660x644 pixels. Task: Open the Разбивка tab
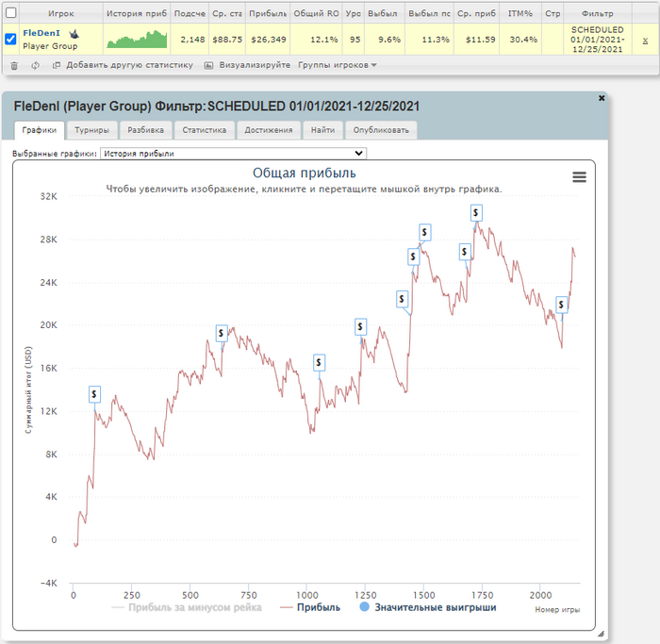[x=145, y=130]
